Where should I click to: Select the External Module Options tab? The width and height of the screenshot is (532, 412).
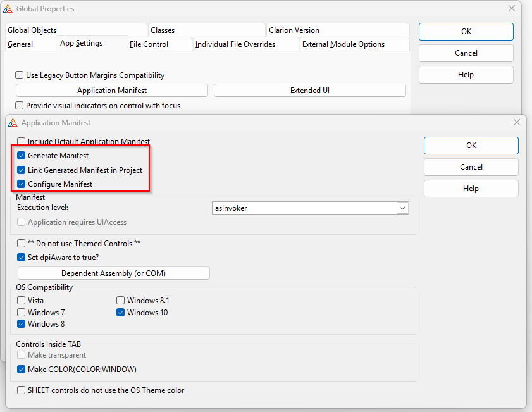point(343,44)
